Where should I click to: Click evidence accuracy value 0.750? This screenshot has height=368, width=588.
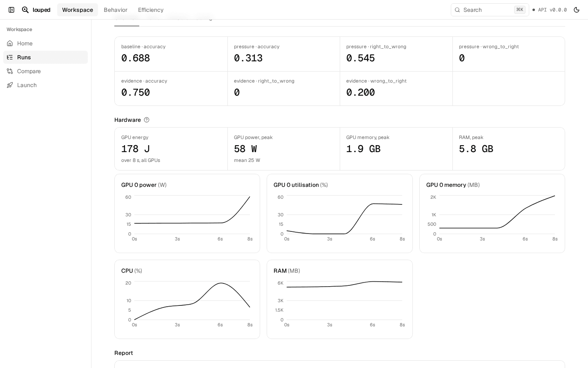click(136, 92)
